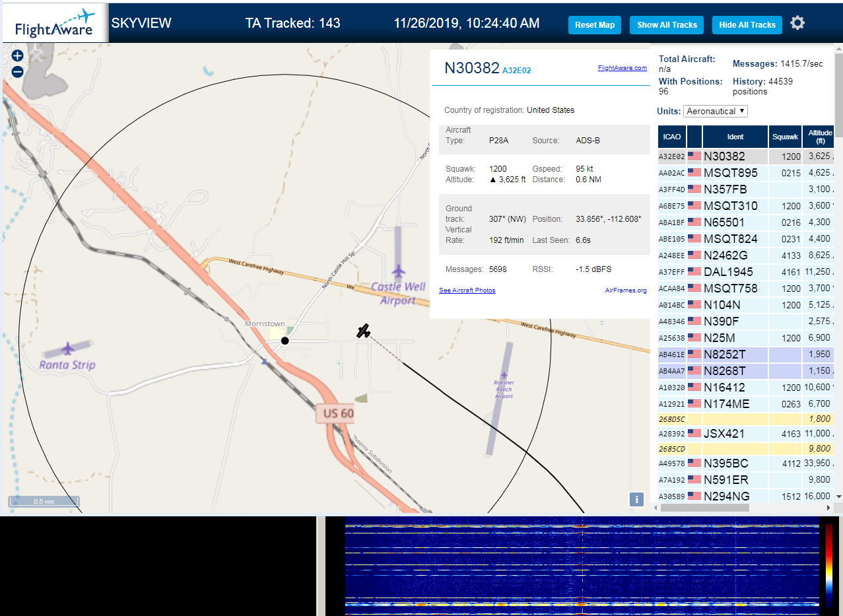Image resolution: width=843 pixels, height=616 pixels.
Task: Click the scrollbar down arrow in table
Action: tap(838, 496)
